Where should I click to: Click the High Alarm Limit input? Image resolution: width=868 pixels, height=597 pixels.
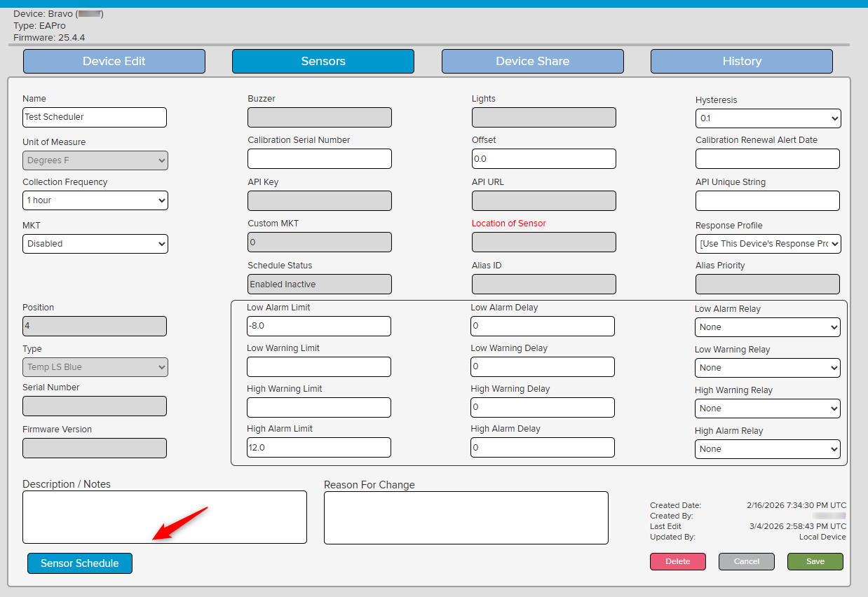318,448
